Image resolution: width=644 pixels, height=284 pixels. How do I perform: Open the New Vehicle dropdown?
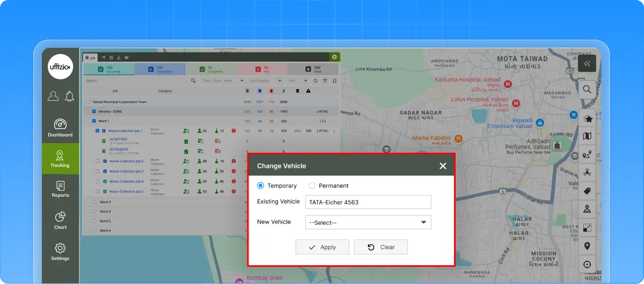click(368, 222)
